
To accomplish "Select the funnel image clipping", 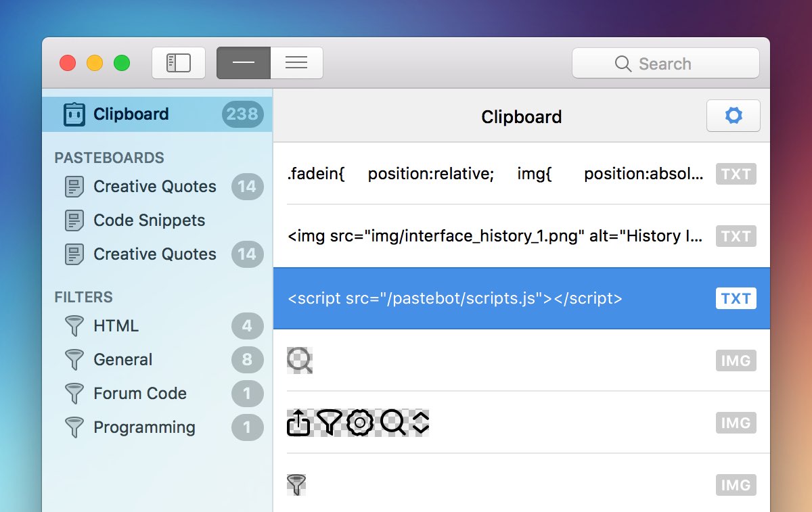I will pyautogui.click(x=296, y=484).
